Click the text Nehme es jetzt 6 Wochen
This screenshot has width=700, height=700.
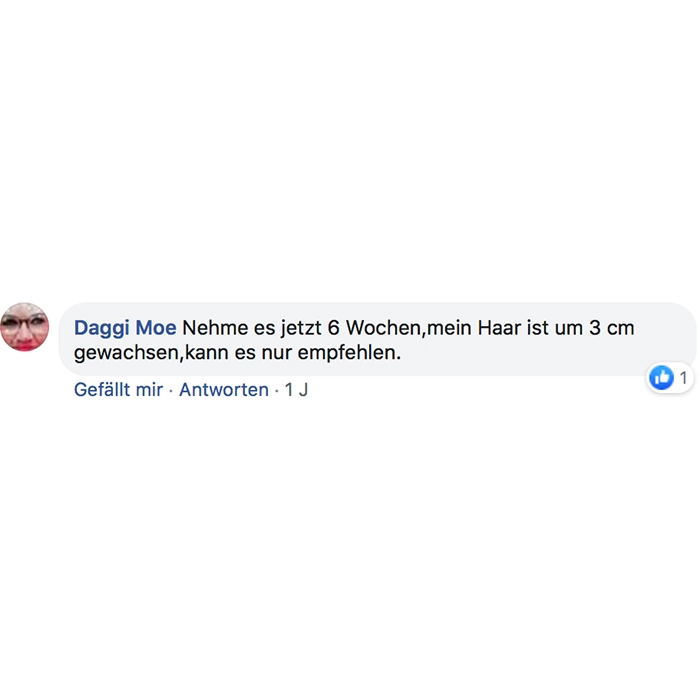(302, 328)
